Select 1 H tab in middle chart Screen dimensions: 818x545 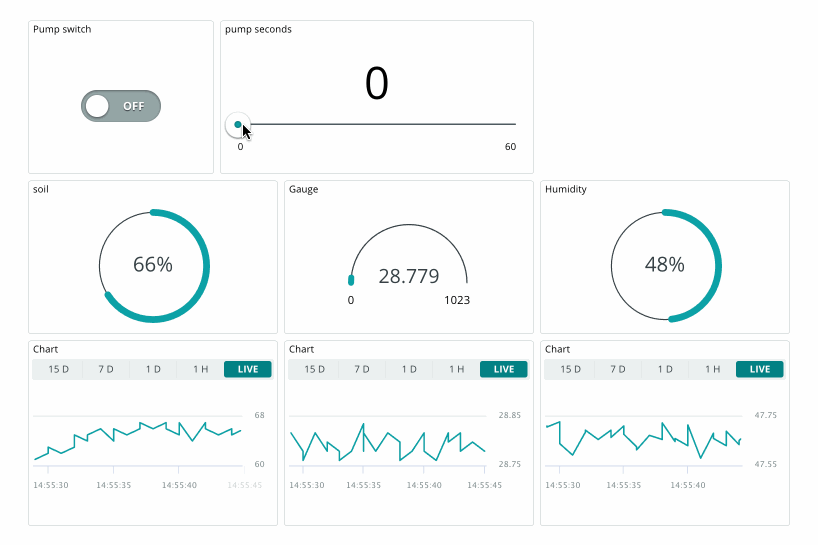tap(456, 369)
